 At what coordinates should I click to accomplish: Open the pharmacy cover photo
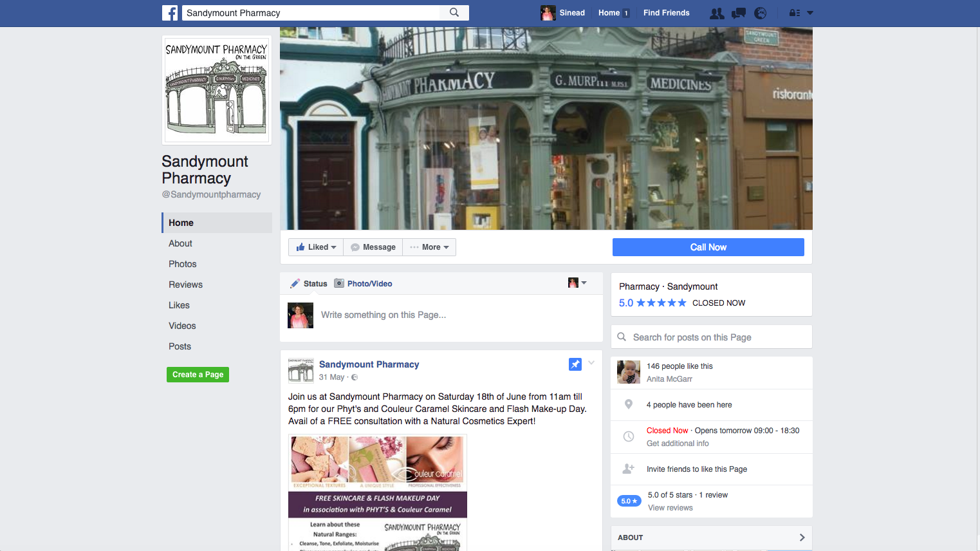click(546, 128)
